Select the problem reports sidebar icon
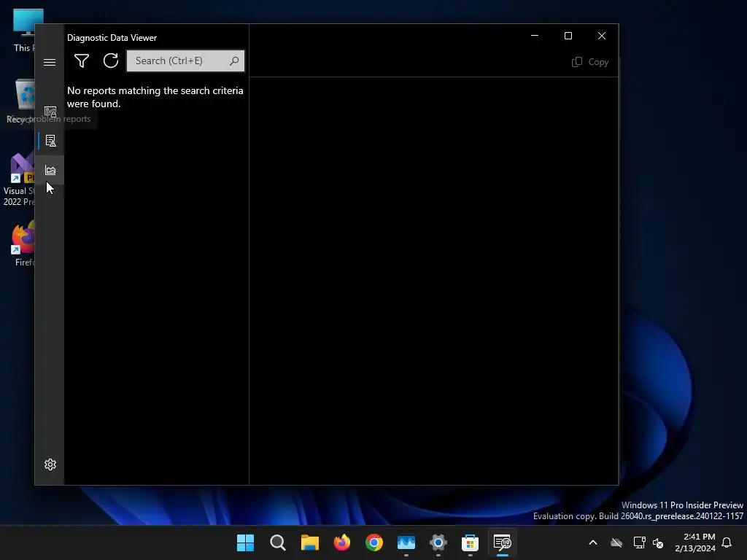The height and width of the screenshot is (560, 747). (x=50, y=141)
